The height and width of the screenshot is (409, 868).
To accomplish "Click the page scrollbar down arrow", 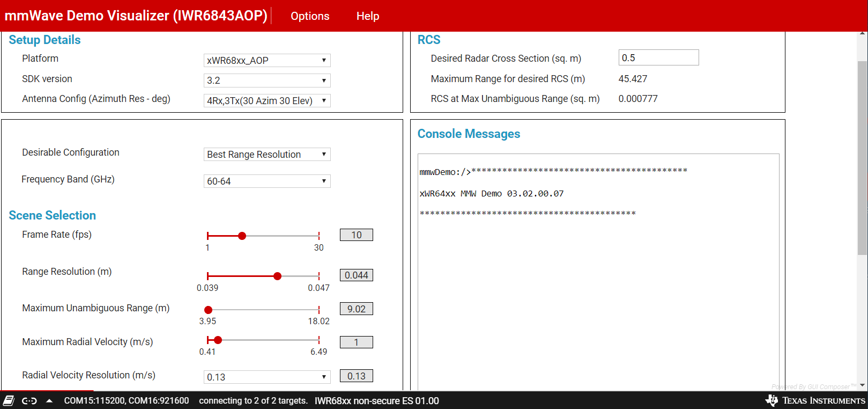I will 863,385.
